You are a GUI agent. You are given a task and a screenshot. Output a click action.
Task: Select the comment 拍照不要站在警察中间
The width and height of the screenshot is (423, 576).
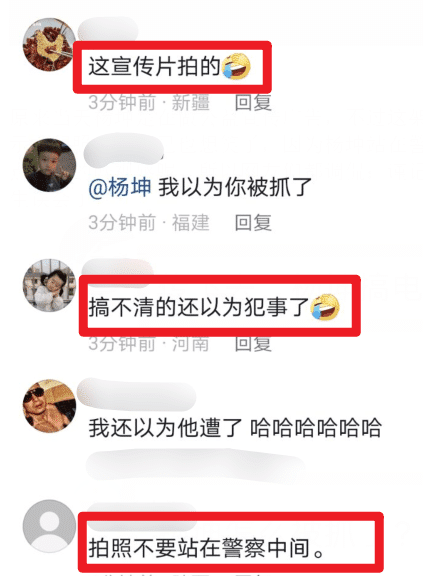pyautogui.click(x=206, y=548)
